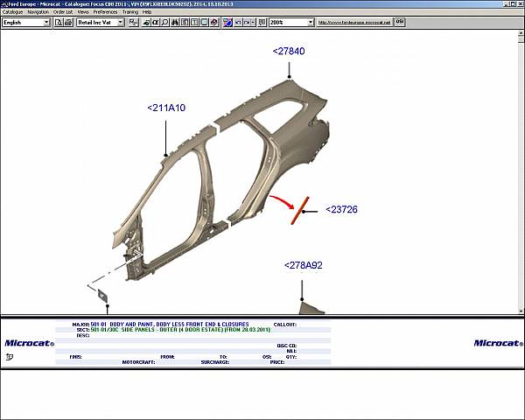Click the print preview page icon
Screen dimensions: 525x420
[59, 23]
